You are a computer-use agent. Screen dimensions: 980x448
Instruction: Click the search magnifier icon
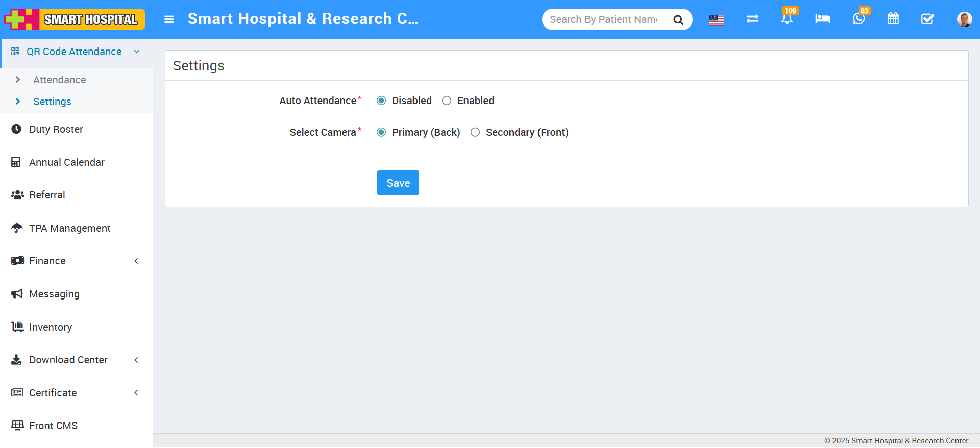point(678,20)
